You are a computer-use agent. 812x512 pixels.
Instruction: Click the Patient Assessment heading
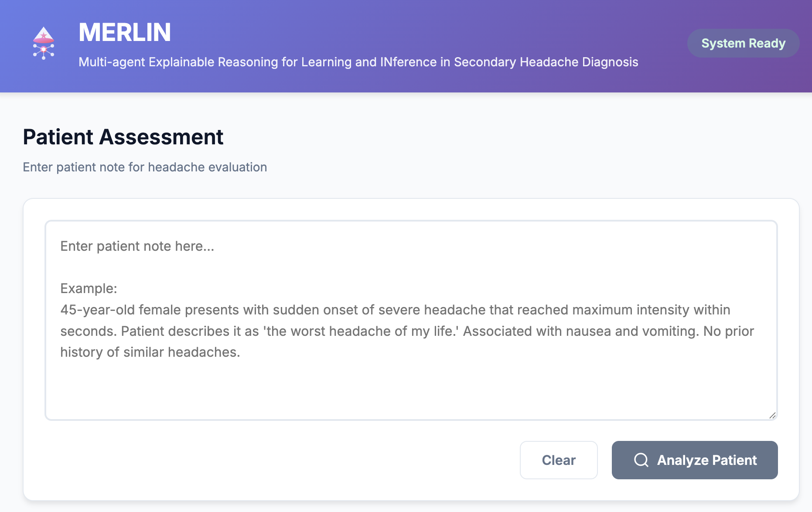[123, 137]
